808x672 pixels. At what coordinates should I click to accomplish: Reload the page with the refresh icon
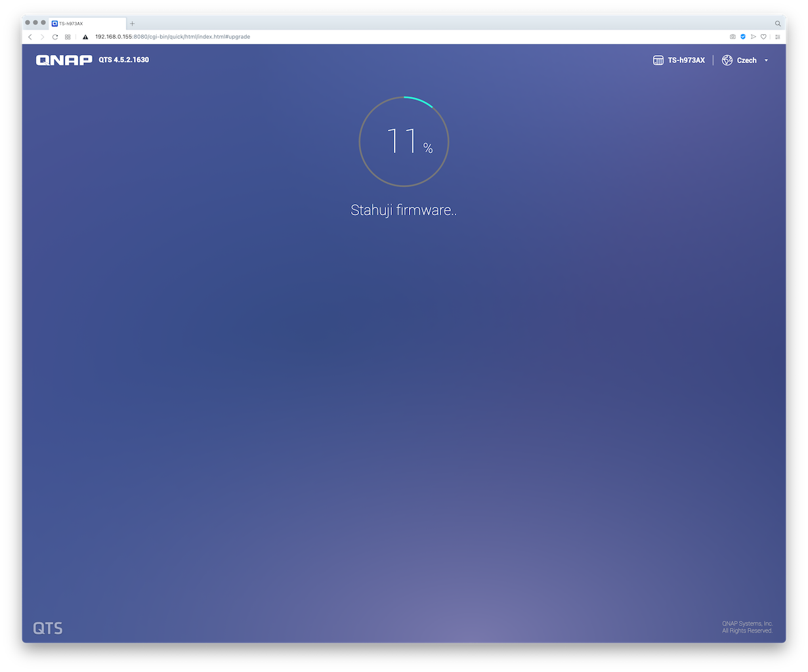click(x=55, y=37)
